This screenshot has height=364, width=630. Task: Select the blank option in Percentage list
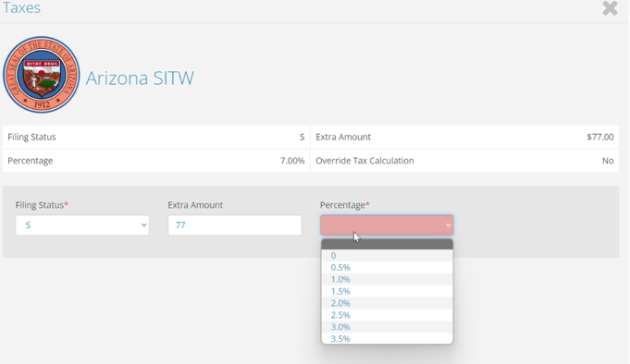(387, 244)
